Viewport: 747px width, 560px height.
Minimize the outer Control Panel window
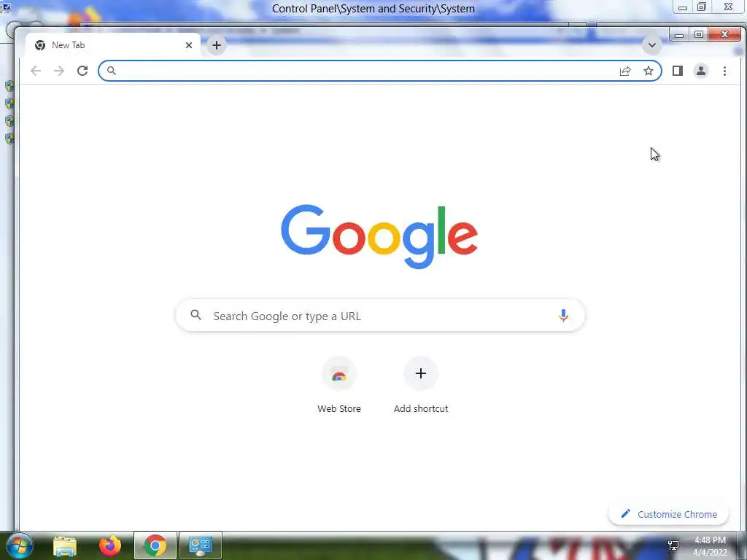pyautogui.click(x=682, y=7)
